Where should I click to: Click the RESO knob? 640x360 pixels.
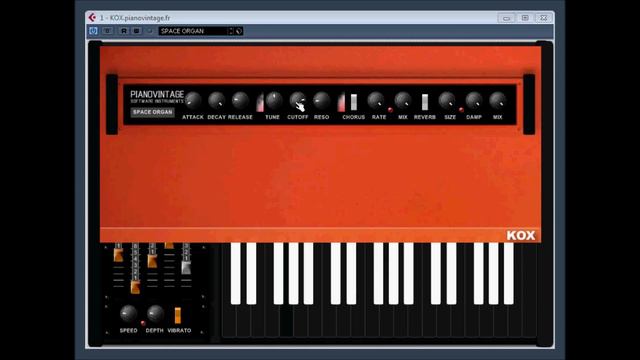point(321,100)
